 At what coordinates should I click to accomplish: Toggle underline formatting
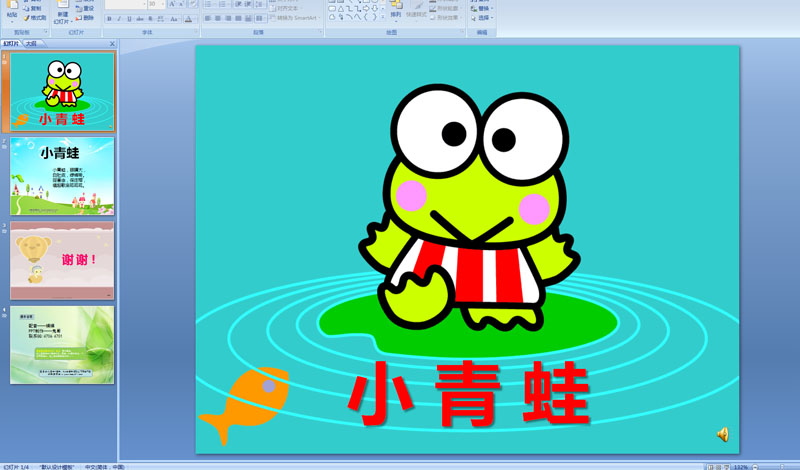click(129, 19)
